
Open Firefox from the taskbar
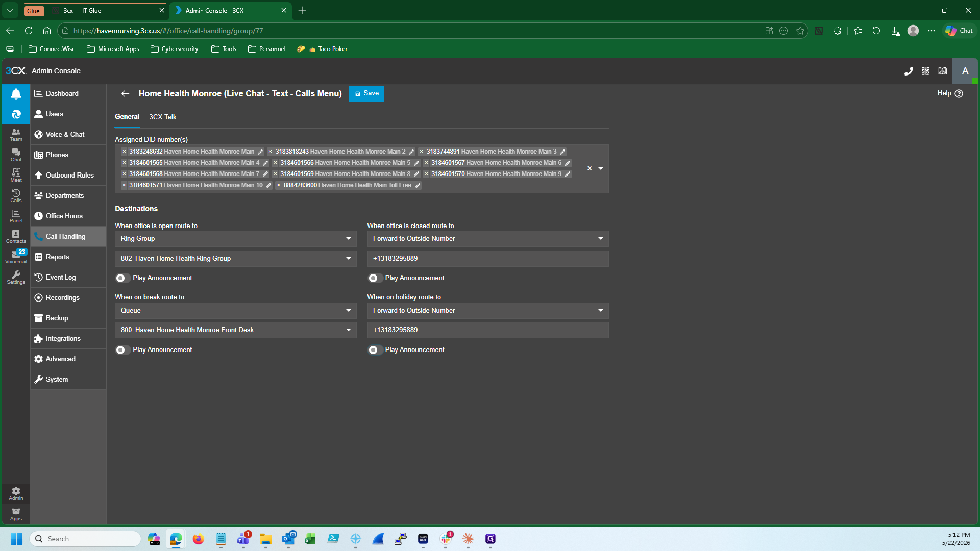pyautogui.click(x=198, y=539)
